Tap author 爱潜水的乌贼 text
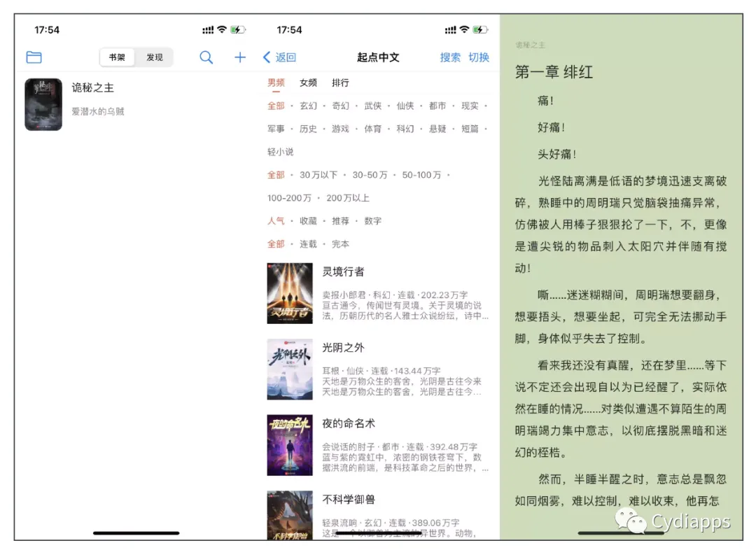The image size is (756, 557). click(98, 112)
